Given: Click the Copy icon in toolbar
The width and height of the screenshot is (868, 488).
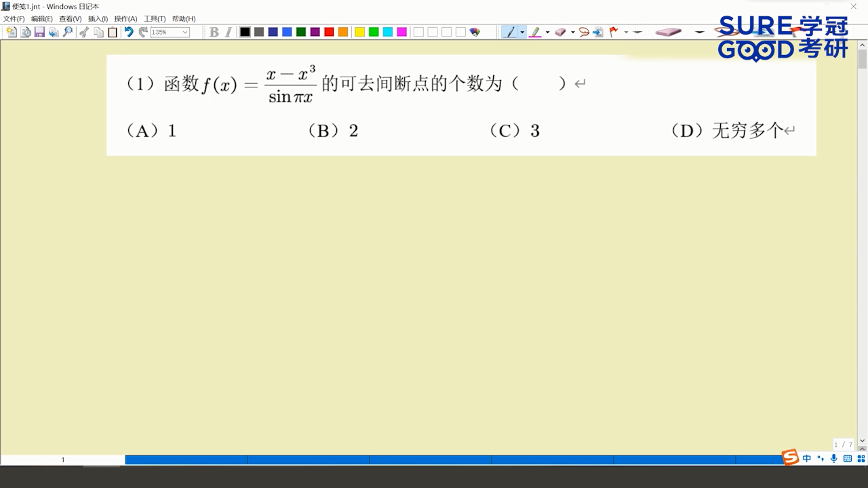Looking at the screenshot, I should pyautogui.click(x=98, y=32).
